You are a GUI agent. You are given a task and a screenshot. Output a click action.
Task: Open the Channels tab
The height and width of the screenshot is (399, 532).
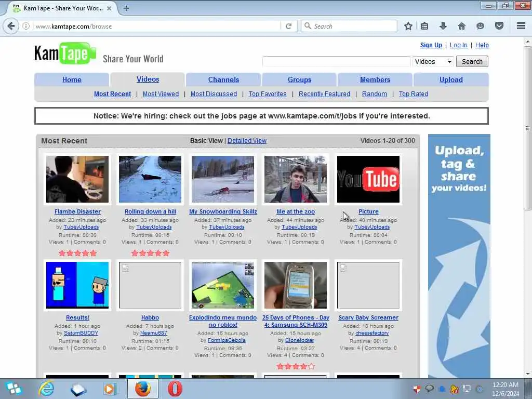(223, 79)
